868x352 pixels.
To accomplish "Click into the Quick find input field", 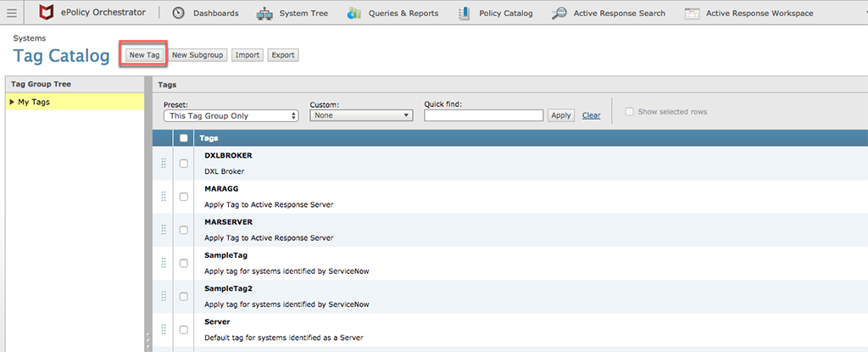I will (x=483, y=115).
